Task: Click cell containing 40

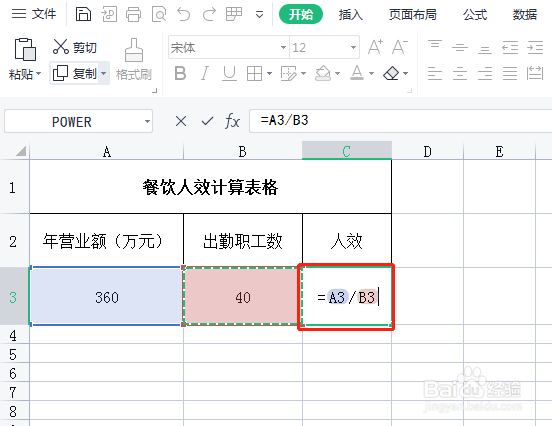Action: click(x=243, y=297)
